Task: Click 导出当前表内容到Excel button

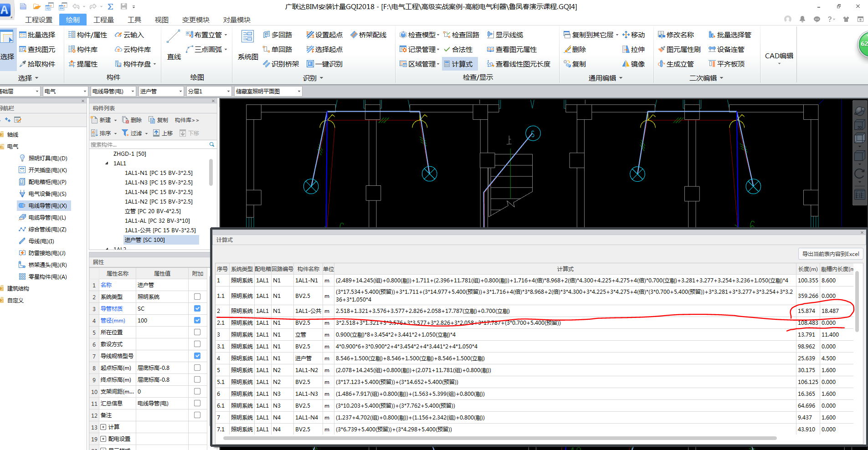Action: [831, 254]
